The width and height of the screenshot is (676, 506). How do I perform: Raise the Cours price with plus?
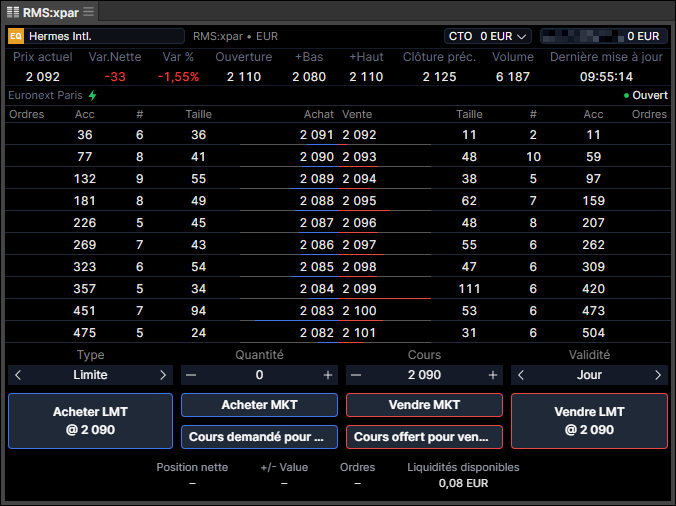point(492,375)
